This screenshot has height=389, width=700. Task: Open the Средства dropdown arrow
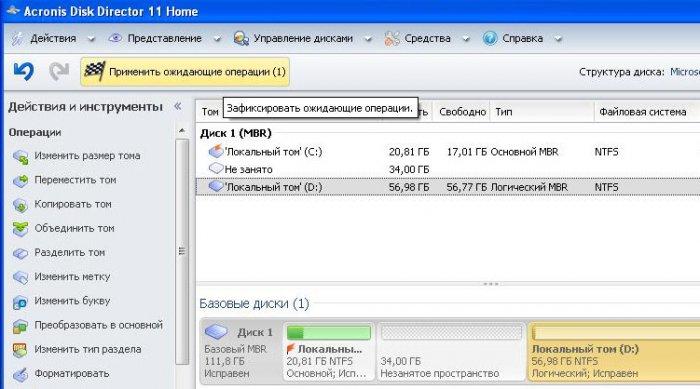(466, 39)
